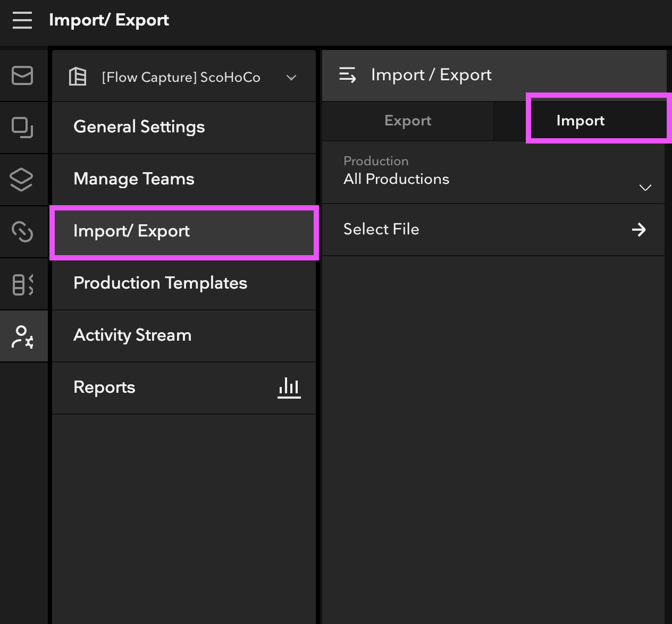The height and width of the screenshot is (624, 672).
Task: Click the overlapping pages icon in sidebar
Action: coord(22,128)
